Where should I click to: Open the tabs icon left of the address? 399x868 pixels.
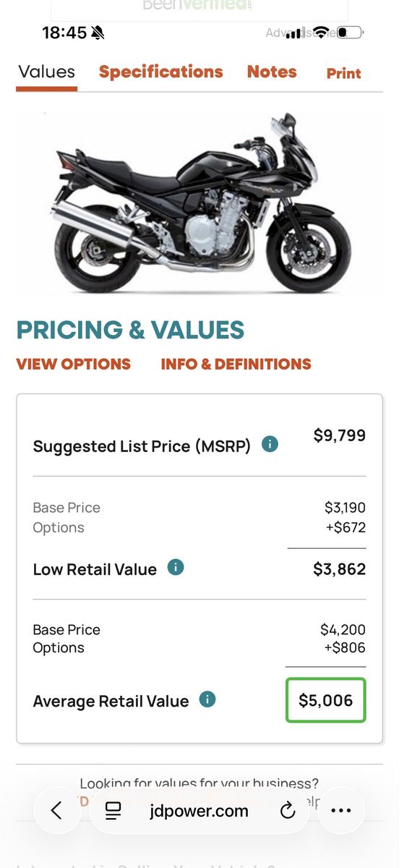point(113,811)
